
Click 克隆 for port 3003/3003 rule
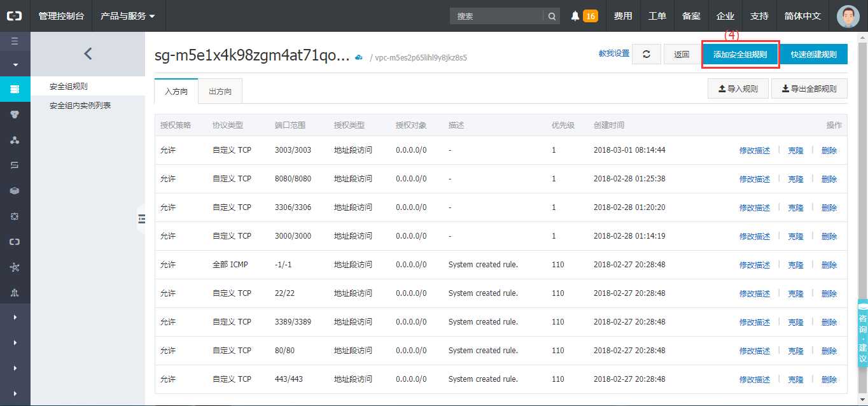click(796, 151)
